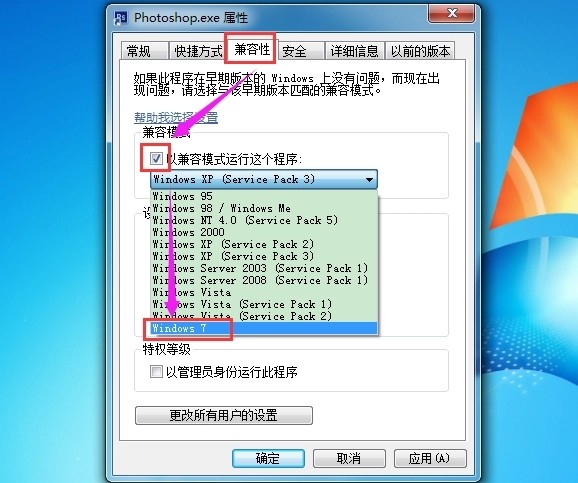This screenshot has width=578, height=483.
Task: Select Windows 2000 compatibility option
Action: 264,232
